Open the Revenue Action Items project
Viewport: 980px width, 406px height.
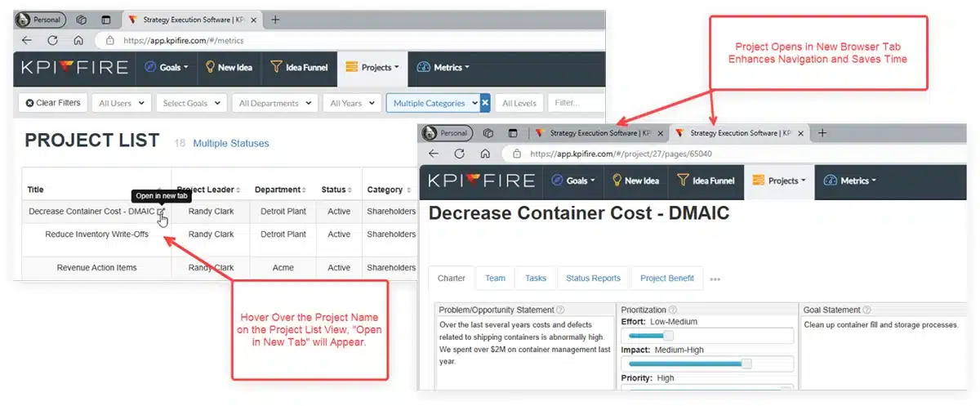click(x=97, y=268)
